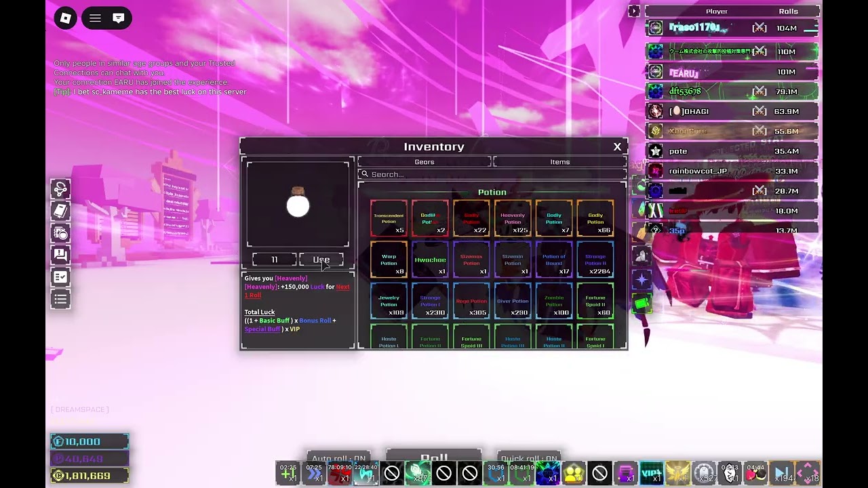
Task: Click the Player column header in leaderboard
Action: 716,11
